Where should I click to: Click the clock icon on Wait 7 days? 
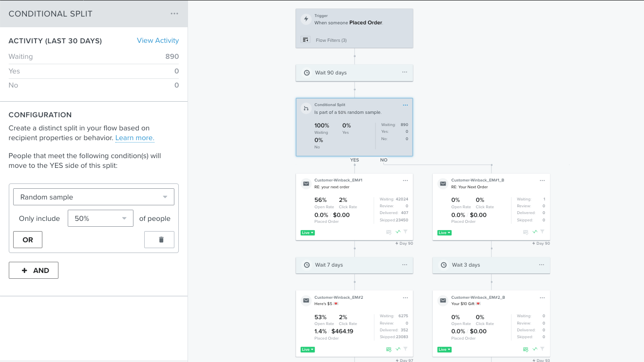[306, 265]
